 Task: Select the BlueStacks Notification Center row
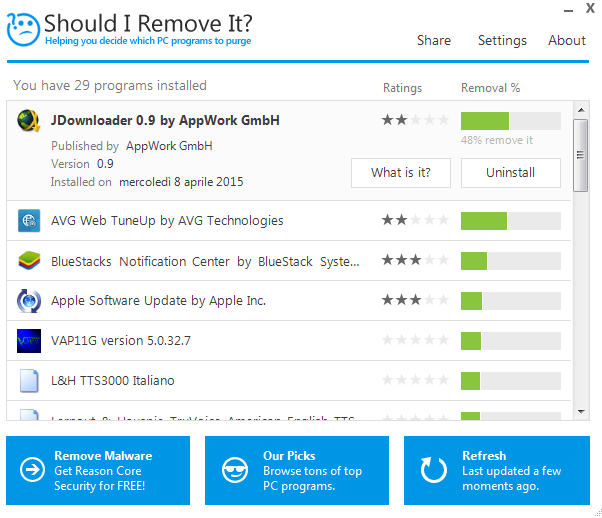[x=289, y=261]
